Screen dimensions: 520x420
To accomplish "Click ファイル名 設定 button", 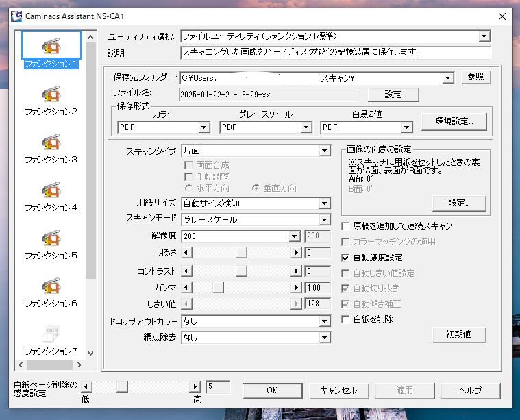I will pos(393,95).
